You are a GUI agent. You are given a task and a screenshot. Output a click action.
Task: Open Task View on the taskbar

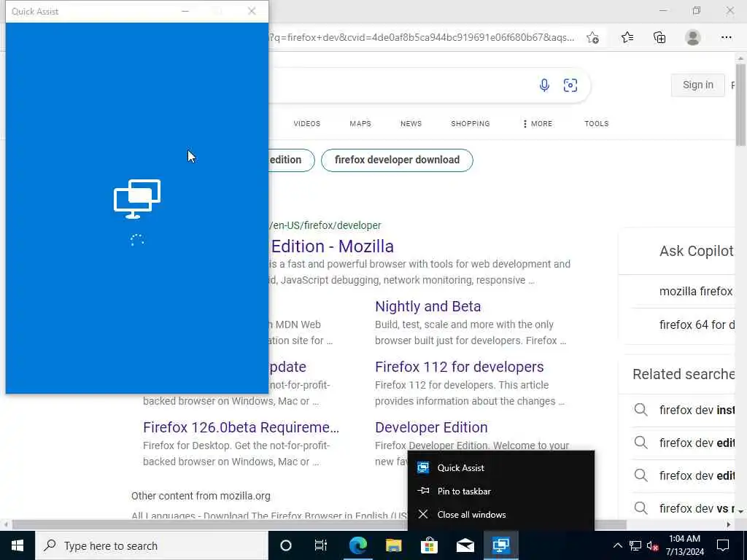pyautogui.click(x=321, y=545)
